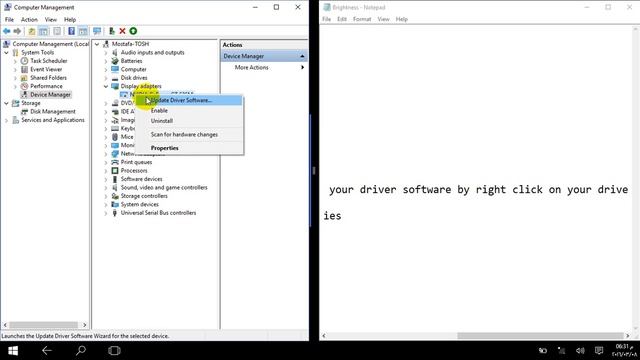Viewport: 640px width, 360px height.
Task: Click the blue Back arrow in toolbar
Action: pyautogui.click(x=7, y=31)
